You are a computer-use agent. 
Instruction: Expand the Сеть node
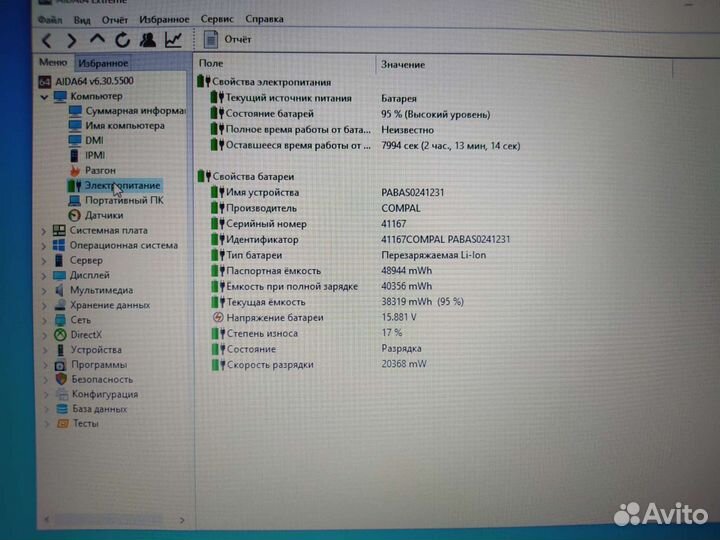(x=45, y=321)
